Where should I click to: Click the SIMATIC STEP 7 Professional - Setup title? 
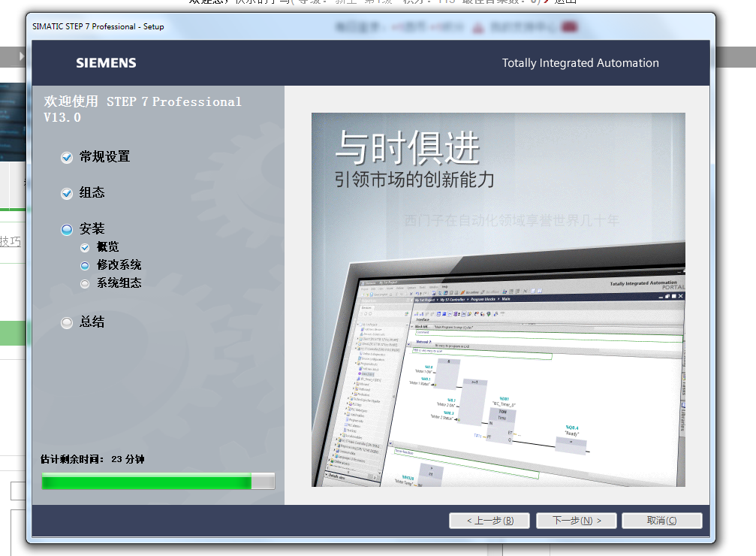pyautogui.click(x=98, y=26)
